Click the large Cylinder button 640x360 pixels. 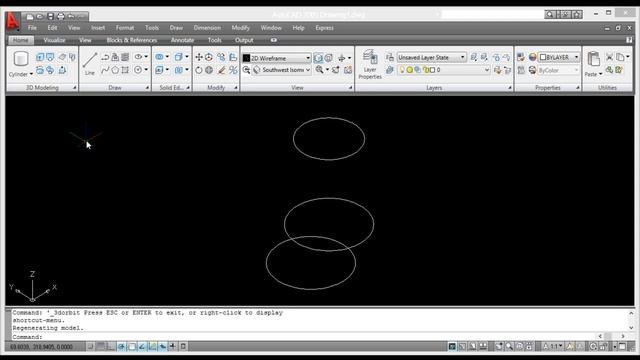(20, 60)
